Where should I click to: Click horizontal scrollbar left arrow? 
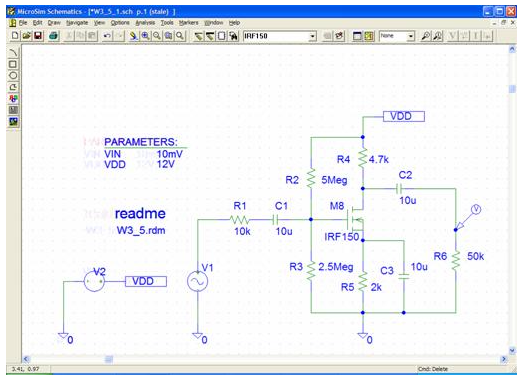pyautogui.click(x=26, y=359)
